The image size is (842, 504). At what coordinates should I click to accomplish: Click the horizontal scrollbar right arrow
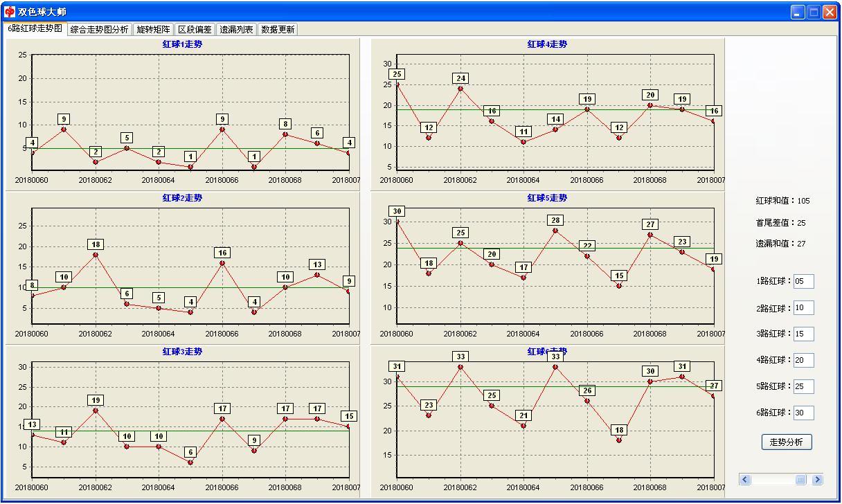tap(817, 479)
